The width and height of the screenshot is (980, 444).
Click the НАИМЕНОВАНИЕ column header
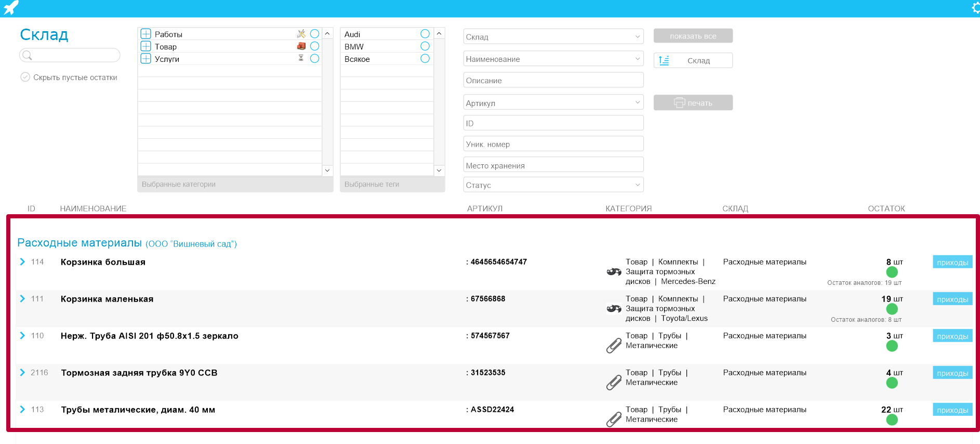pos(93,208)
